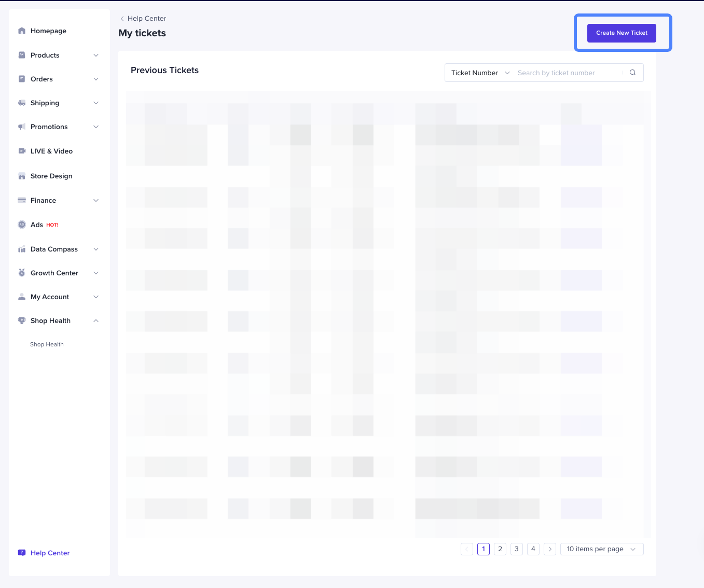Open the Shop Health submenu item
The height and width of the screenshot is (588, 704).
(x=47, y=344)
